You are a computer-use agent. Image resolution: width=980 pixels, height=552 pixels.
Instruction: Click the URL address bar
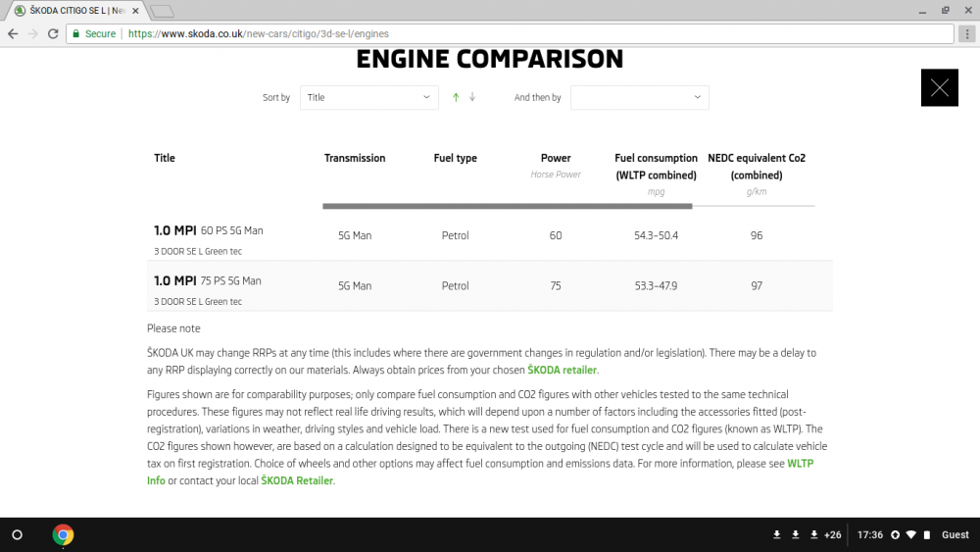point(510,33)
